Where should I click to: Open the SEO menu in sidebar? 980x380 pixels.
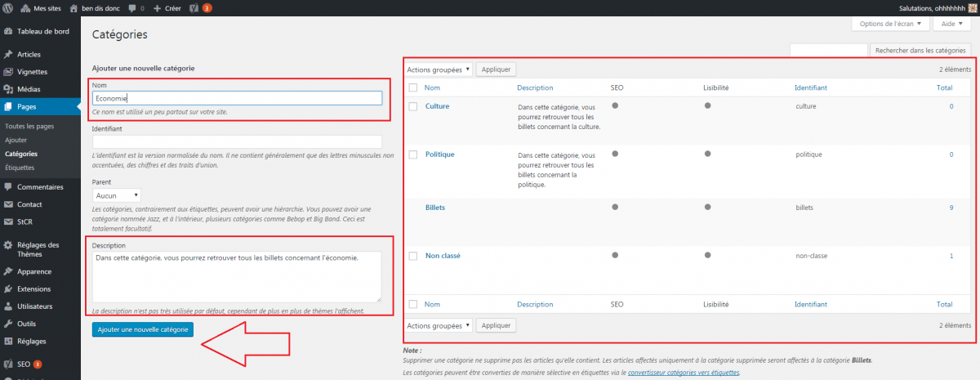click(x=23, y=364)
